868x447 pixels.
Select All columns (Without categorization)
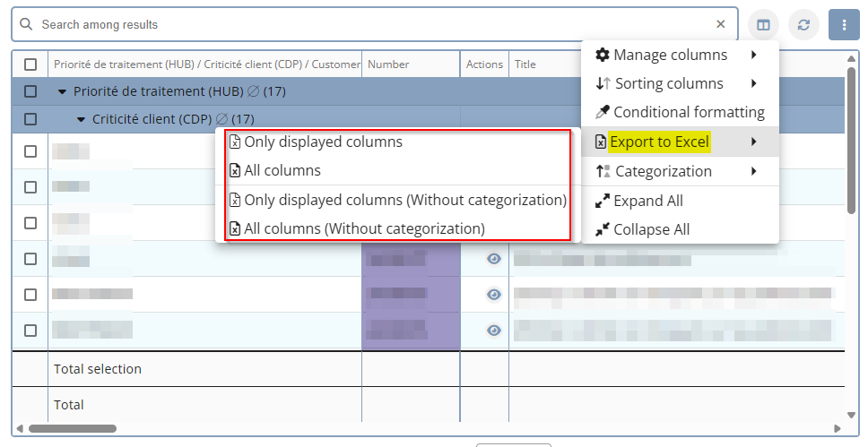coord(363,228)
